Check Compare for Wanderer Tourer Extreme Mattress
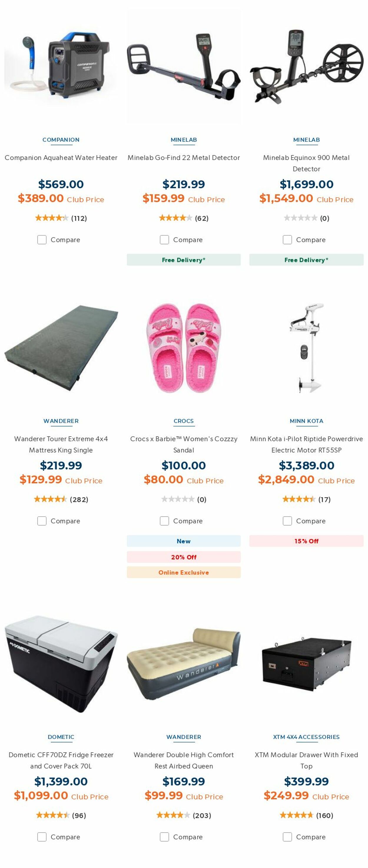 (42, 521)
